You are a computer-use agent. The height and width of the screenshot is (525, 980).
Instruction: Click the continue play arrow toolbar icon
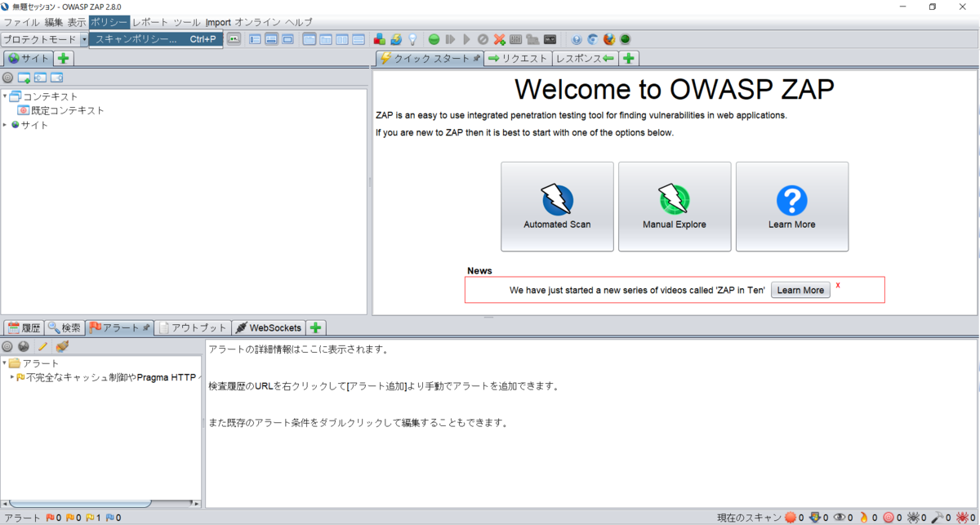(x=466, y=39)
